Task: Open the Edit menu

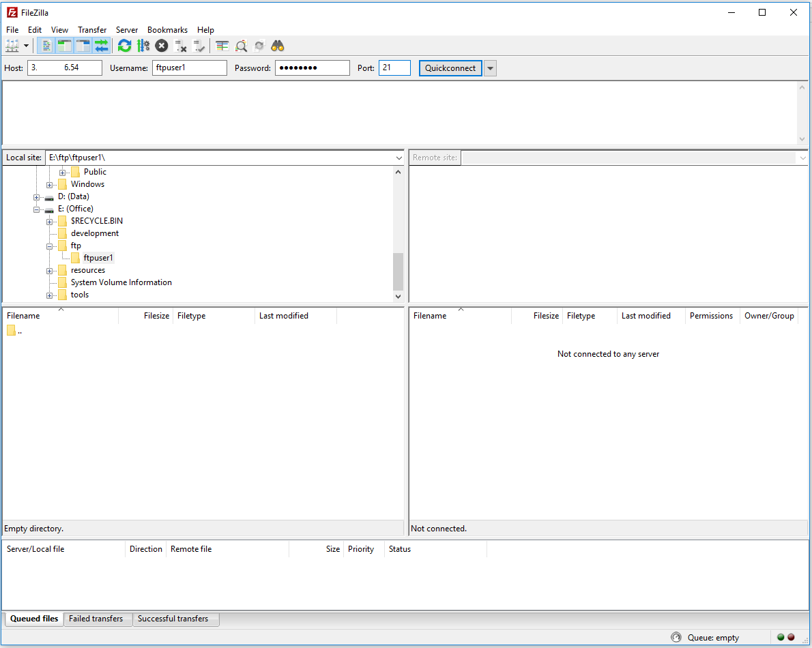Action: click(x=35, y=30)
